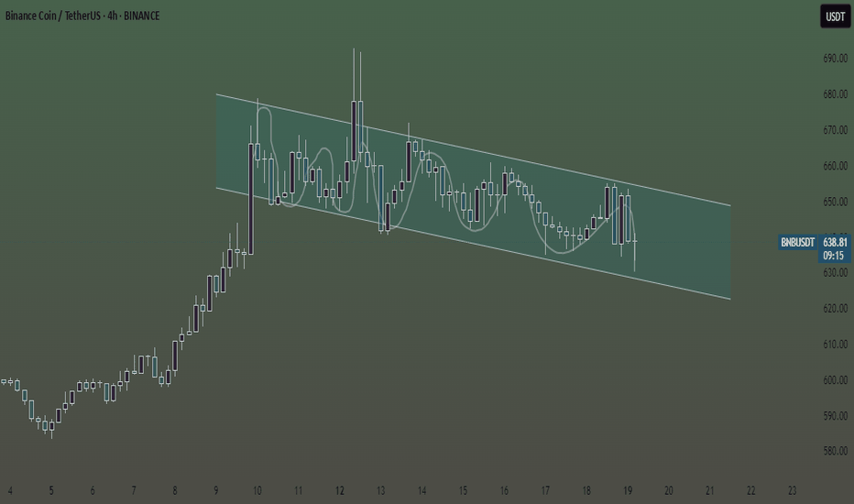Click date 19 on the time axis

(628, 491)
